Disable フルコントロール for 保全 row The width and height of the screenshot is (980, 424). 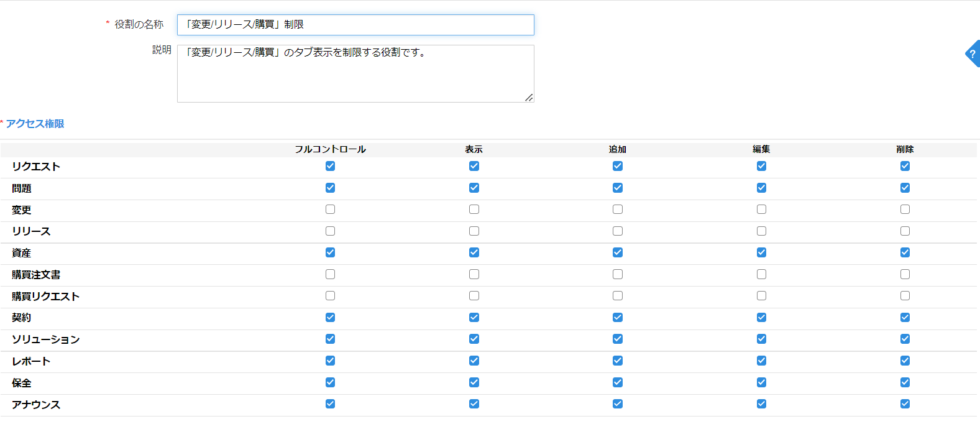pos(330,382)
